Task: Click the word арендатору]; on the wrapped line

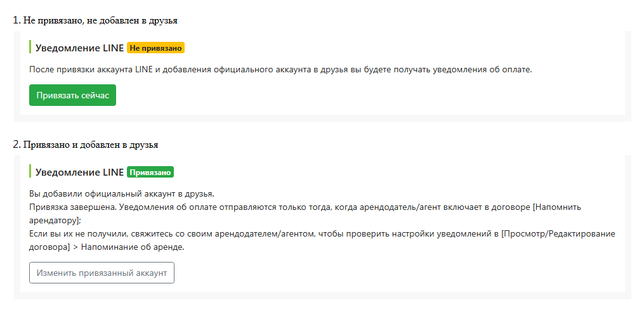Action: click(55, 221)
